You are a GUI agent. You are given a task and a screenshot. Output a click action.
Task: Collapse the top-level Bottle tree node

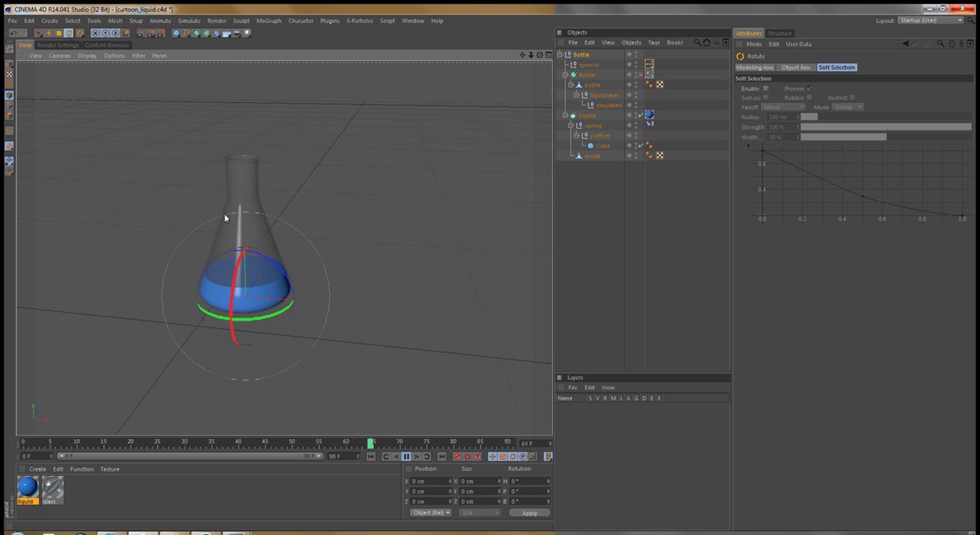coord(560,54)
